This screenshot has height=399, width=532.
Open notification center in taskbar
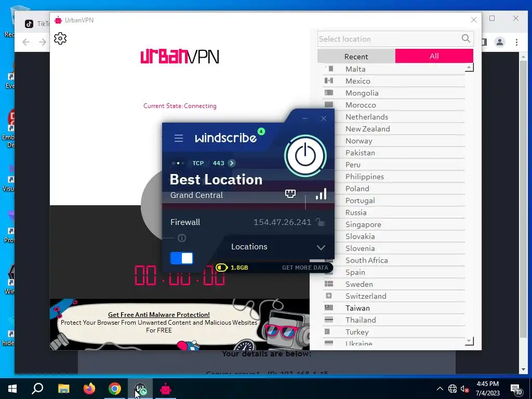tap(516, 389)
